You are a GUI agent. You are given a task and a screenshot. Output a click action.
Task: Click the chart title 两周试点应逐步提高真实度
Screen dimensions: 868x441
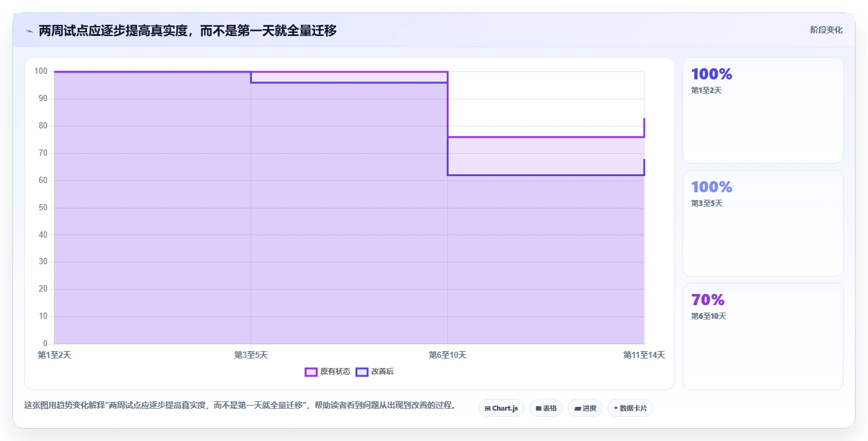click(x=187, y=30)
